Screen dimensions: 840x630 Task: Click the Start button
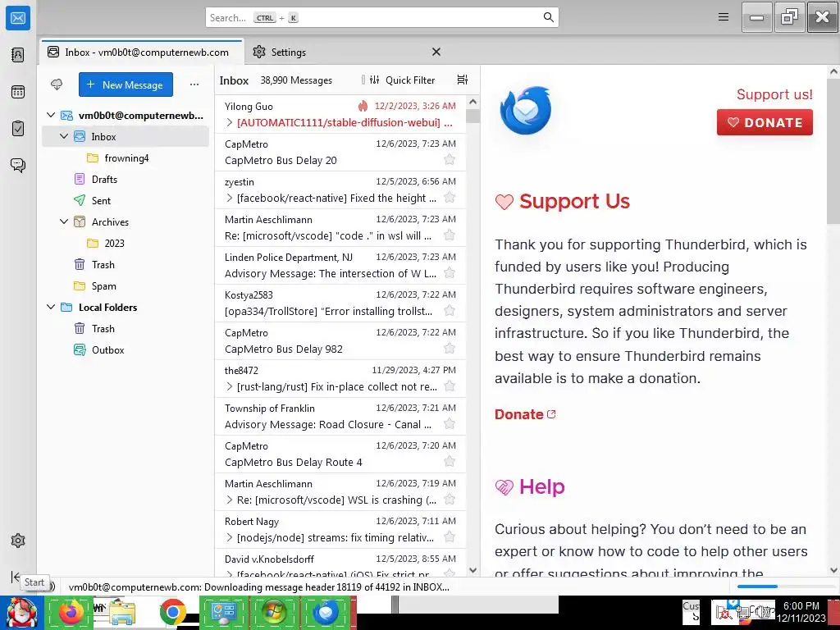(21, 612)
